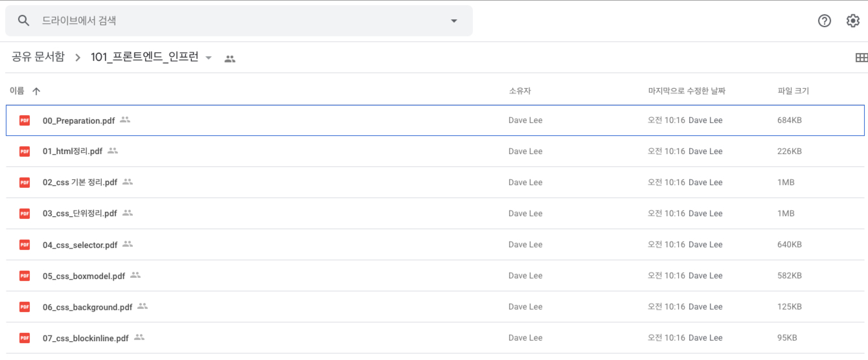Click PDF icon of 04_css_selector.pdf
Screen dimensions: 868x360
[25, 244]
